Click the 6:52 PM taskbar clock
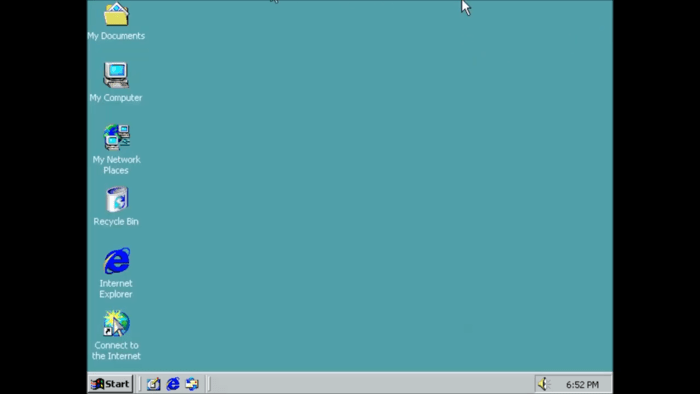The width and height of the screenshot is (700, 394). click(x=582, y=384)
